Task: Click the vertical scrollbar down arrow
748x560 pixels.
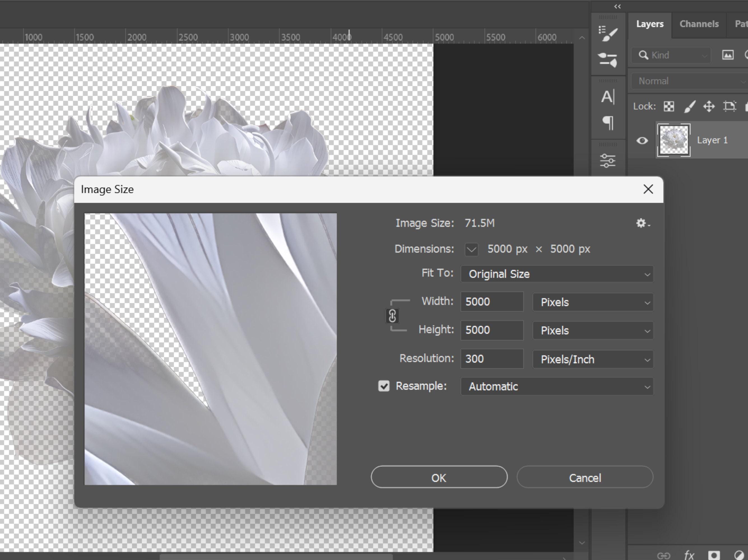Action: 582,543
